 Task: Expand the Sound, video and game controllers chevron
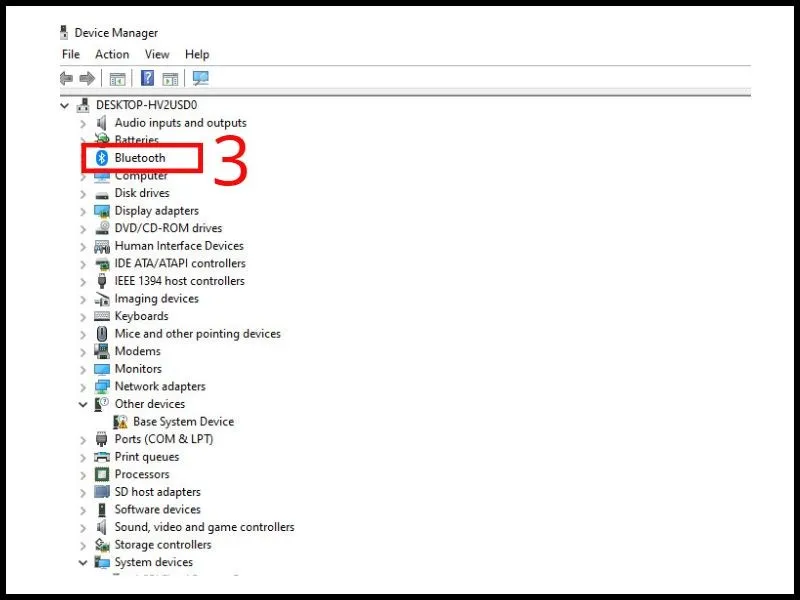83,527
